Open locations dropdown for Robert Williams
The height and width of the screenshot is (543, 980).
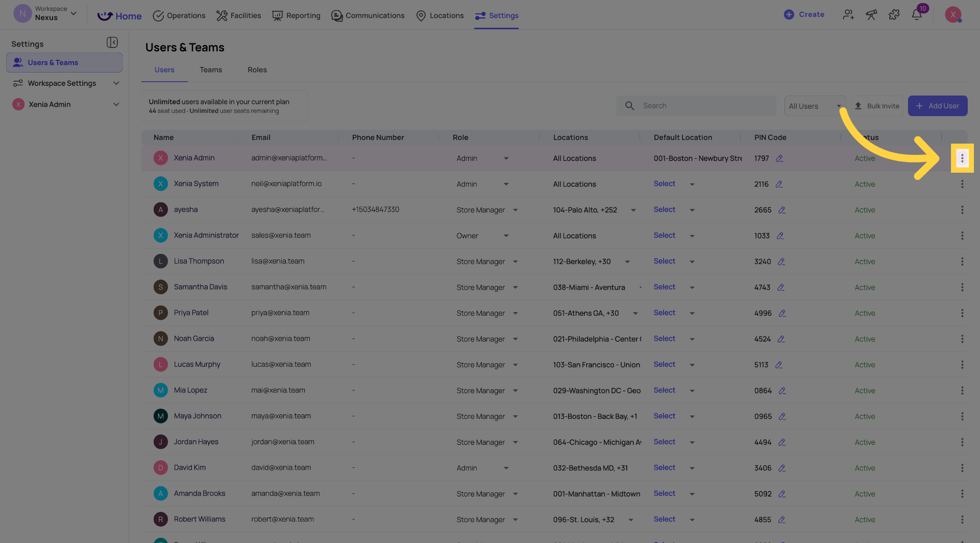coord(631,520)
